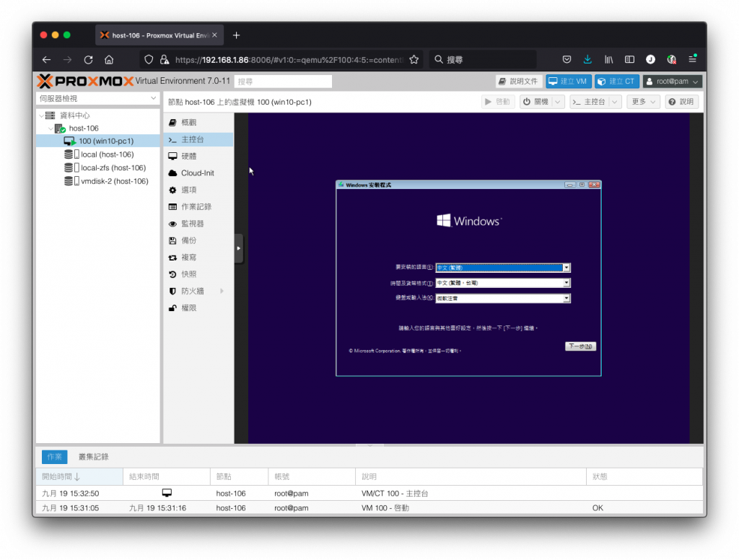Open the 伺服器檢視 view dropdown

point(97,99)
